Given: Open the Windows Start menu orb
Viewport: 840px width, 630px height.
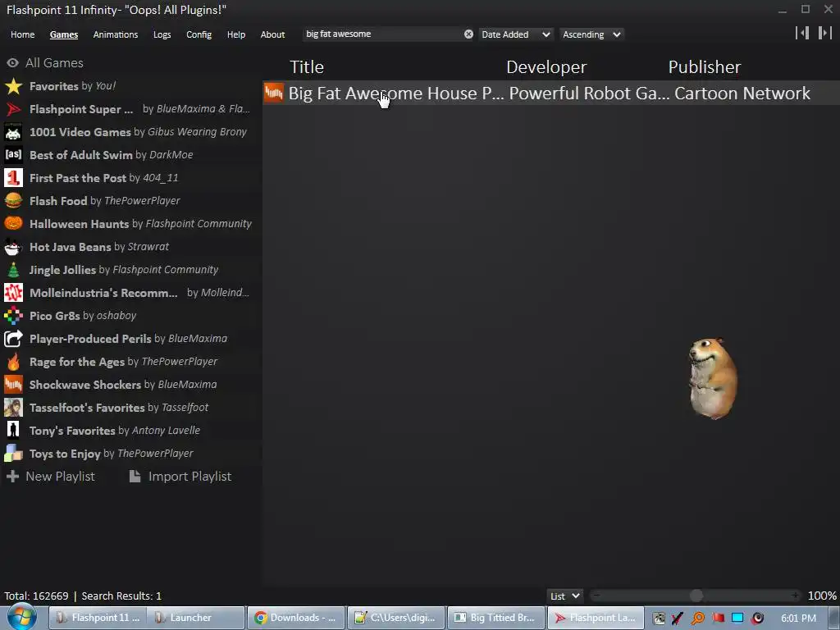Looking at the screenshot, I should [21, 617].
